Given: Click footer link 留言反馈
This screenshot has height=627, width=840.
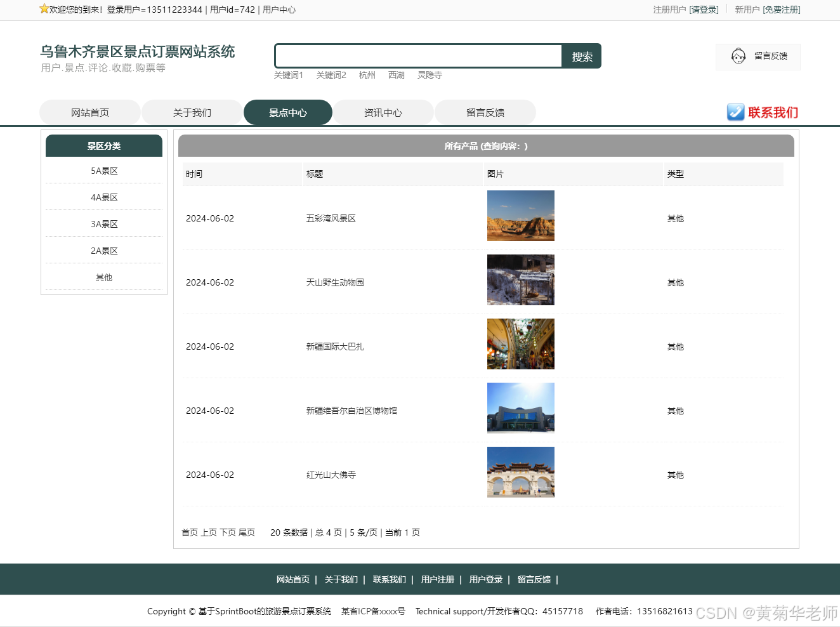Looking at the screenshot, I should [x=534, y=579].
